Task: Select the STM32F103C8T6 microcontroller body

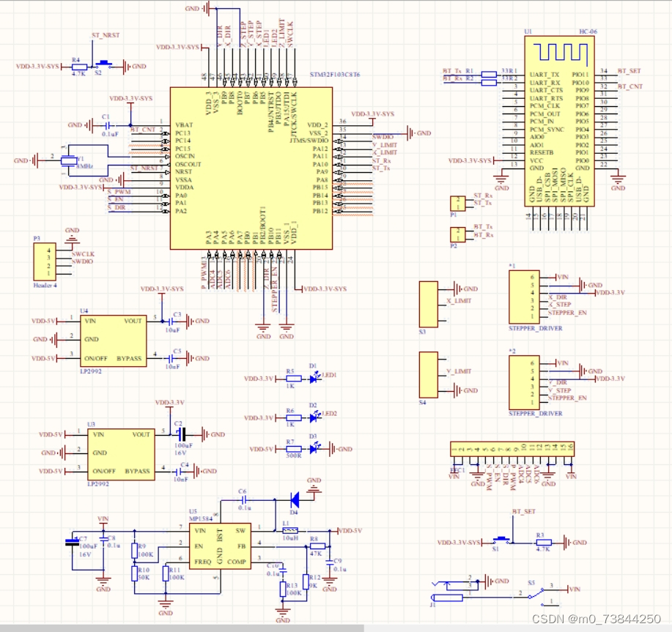Action: pyautogui.click(x=251, y=168)
